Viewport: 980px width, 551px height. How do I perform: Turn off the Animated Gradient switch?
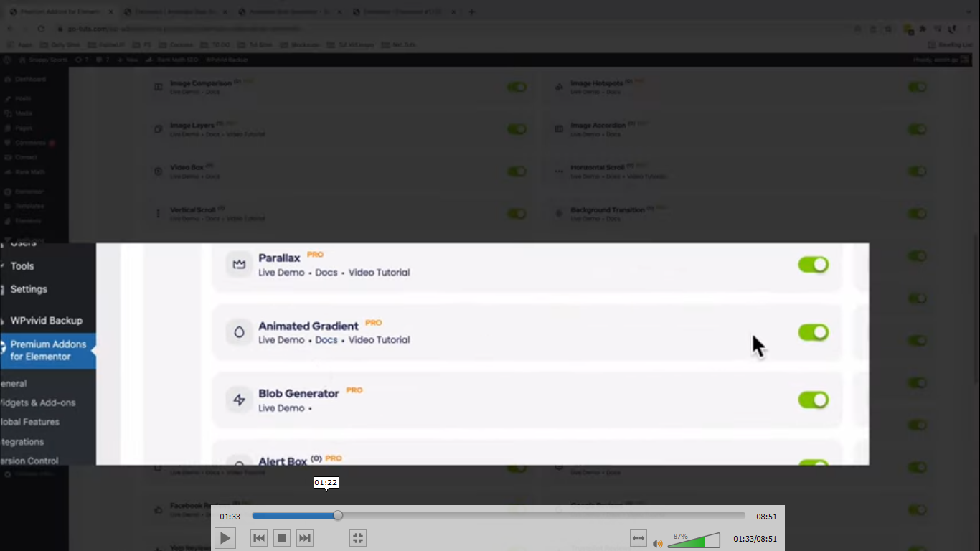pos(814,332)
